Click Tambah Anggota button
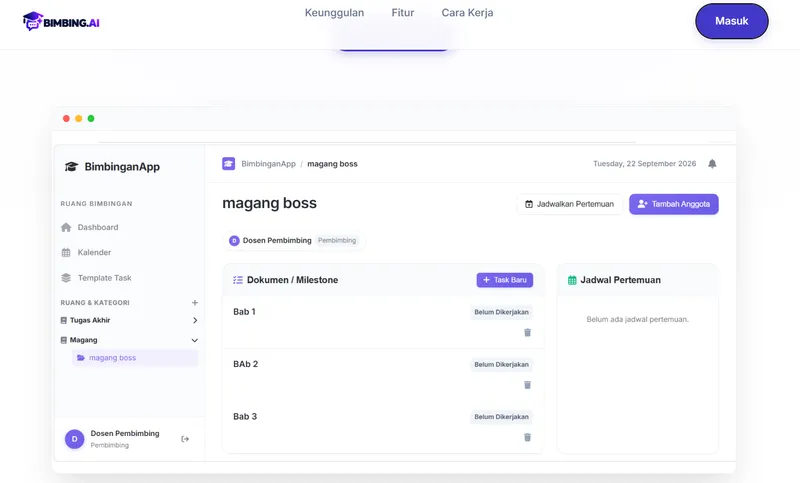The width and height of the screenshot is (800, 483). pos(673,204)
